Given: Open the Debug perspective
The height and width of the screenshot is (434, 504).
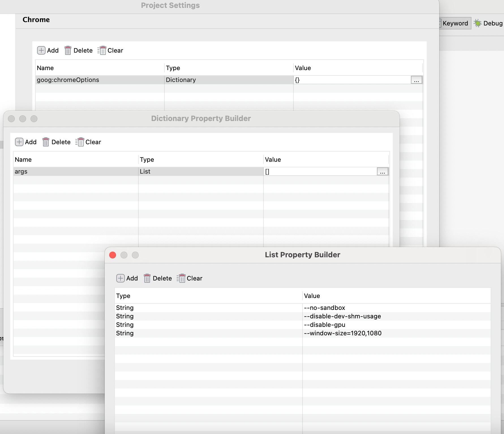Looking at the screenshot, I should pos(488,23).
